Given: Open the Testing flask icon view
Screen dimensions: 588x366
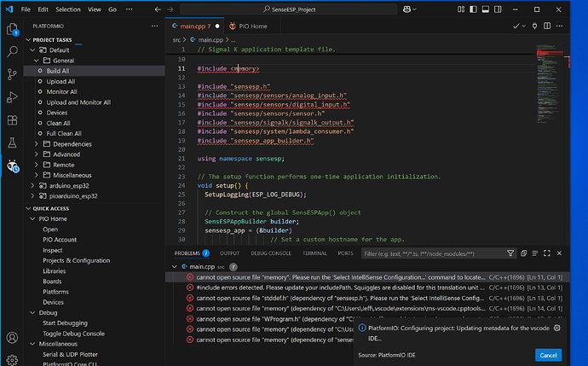Looking at the screenshot, I should point(13,143).
